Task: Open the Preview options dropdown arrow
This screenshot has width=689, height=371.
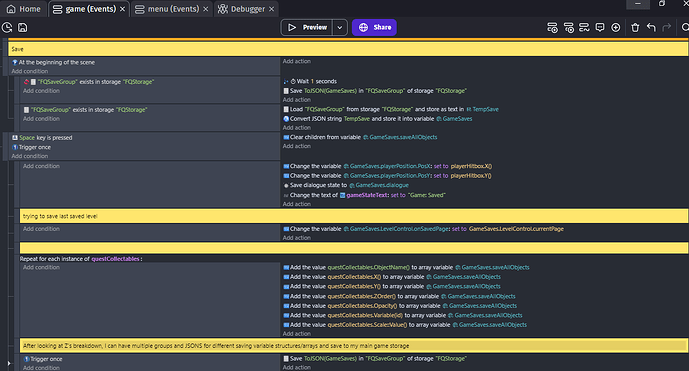Action: [340, 27]
